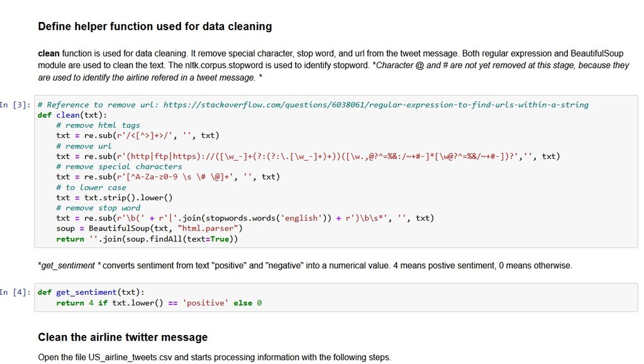Image resolution: width=644 pixels, height=364 pixels.
Task: Click the 'Clean the airline twitter message' heading
Action: (123, 338)
